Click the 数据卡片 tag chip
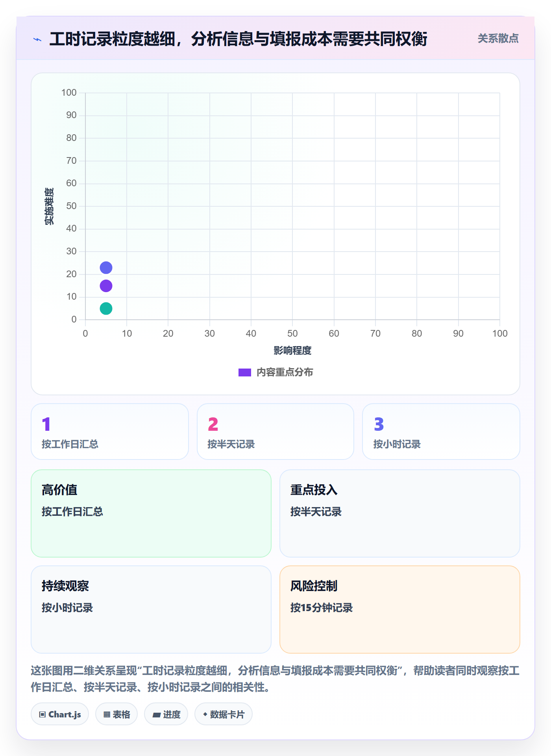This screenshot has height=756, width=551. click(x=224, y=714)
